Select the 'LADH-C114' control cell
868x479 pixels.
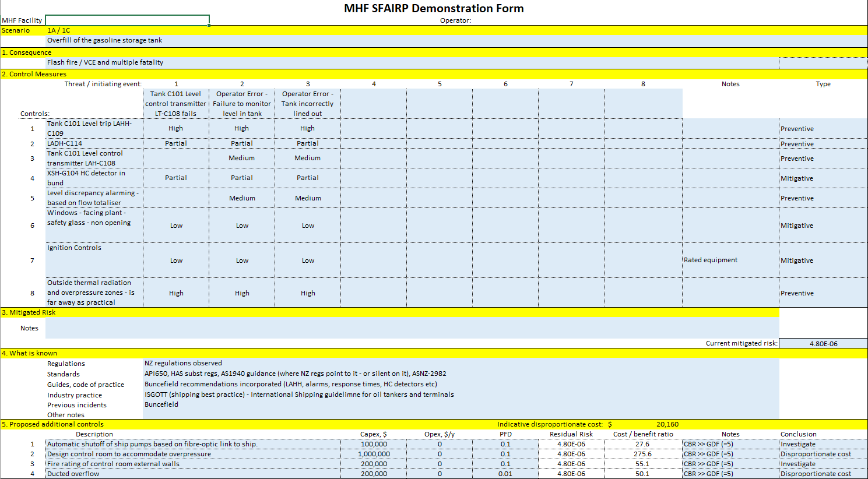pos(94,143)
